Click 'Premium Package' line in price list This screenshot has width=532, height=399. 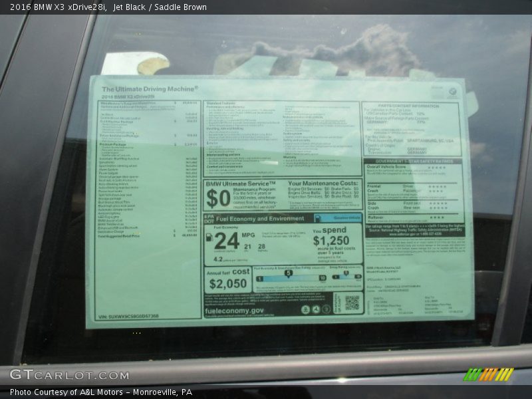(148, 144)
